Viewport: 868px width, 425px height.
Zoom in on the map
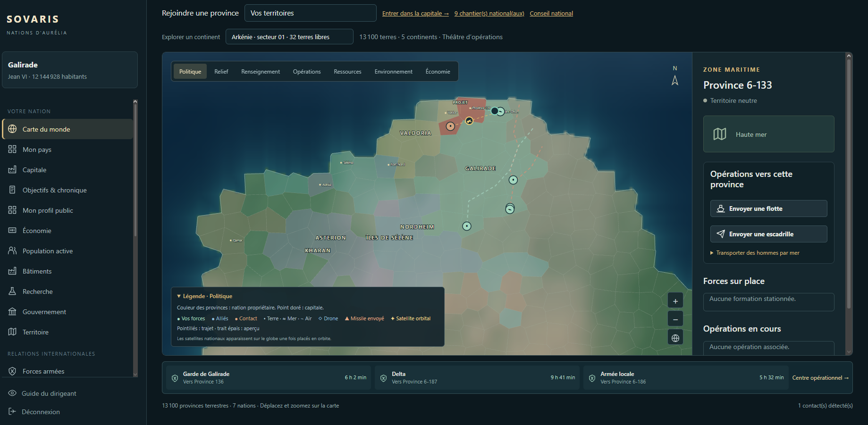tap(675, 301)
